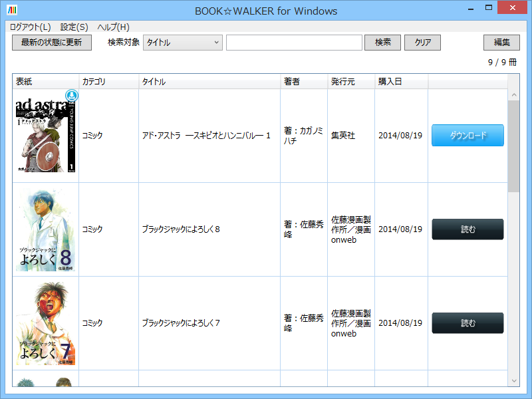532x399 pixels.
Task: Select the ブラックジャックによろしく 8 cover thumbnail
Action: click(45, 229)
